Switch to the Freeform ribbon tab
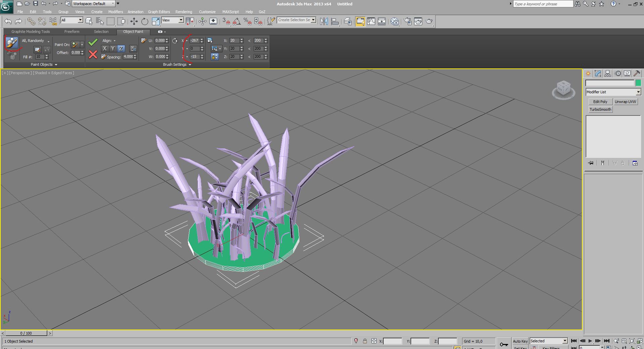The height and width of the screenshot is (349, 644). point(72,32)
